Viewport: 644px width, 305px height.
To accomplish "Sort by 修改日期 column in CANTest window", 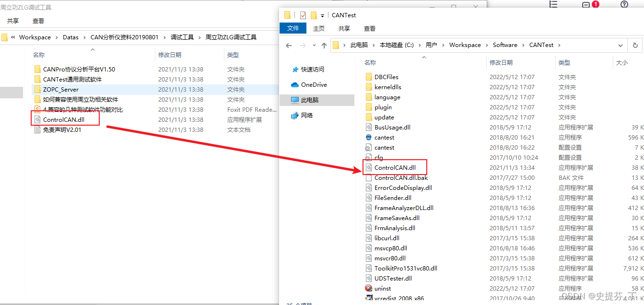I will point(501,62).
